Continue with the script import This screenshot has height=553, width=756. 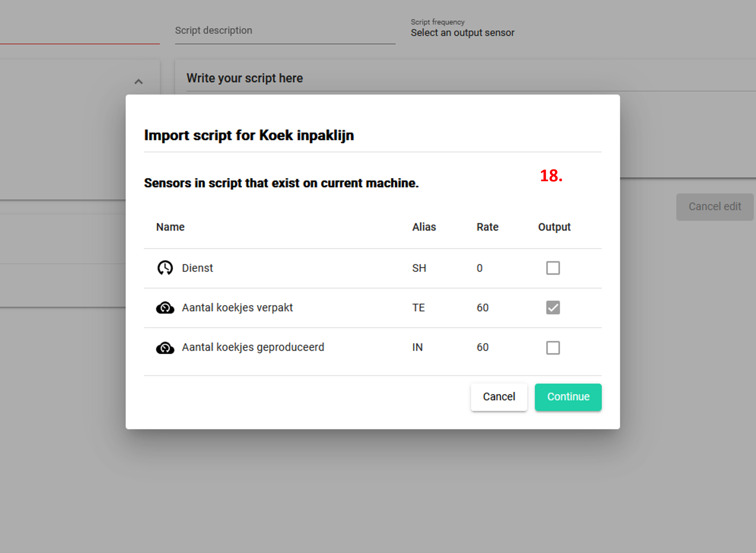568,397
